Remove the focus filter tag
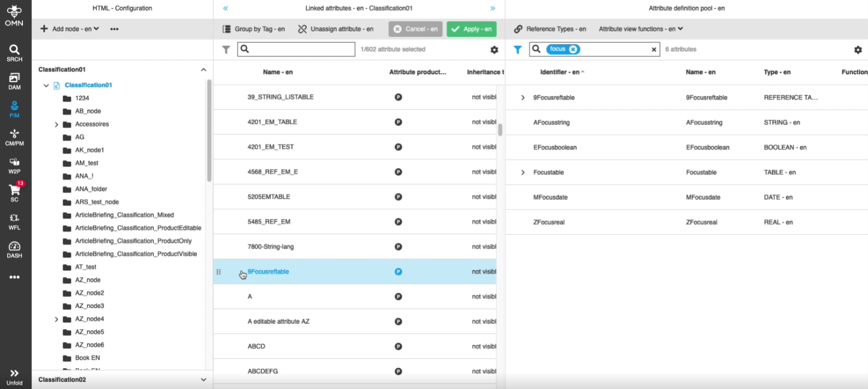Screen dimensions: 868x389 pos(573,49)
